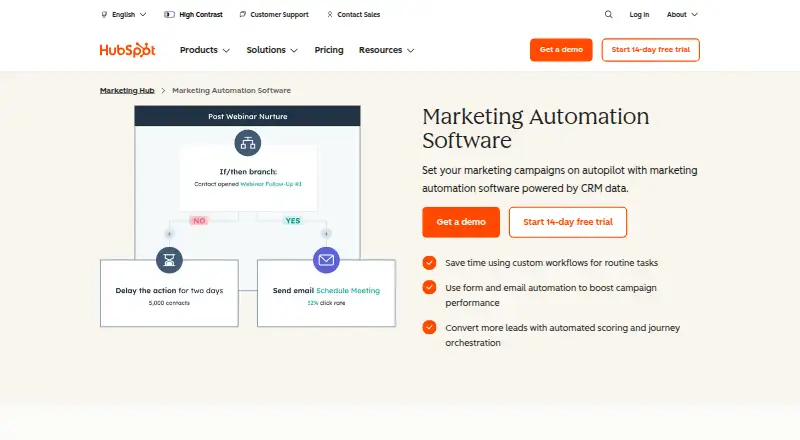Image resolution: width=800 pixels, height=440 pixels.
Task: Click the breadcrumb chevron separator
Action: (163, 90)
